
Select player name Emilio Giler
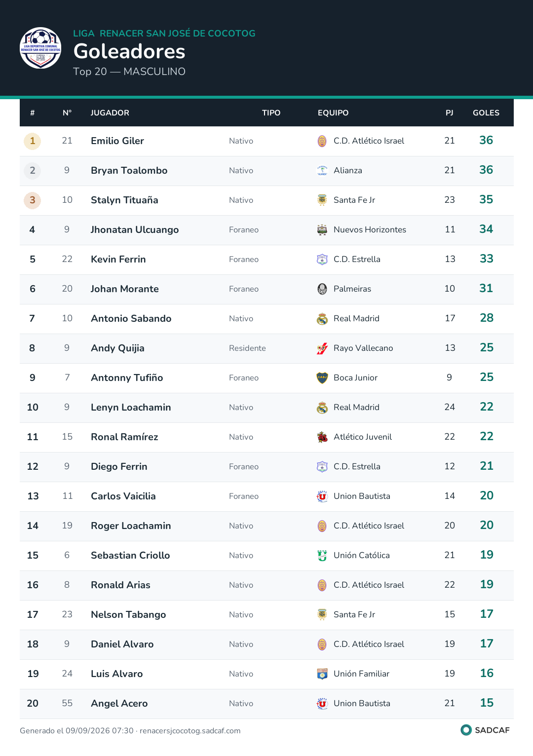(x=117, y=141)
